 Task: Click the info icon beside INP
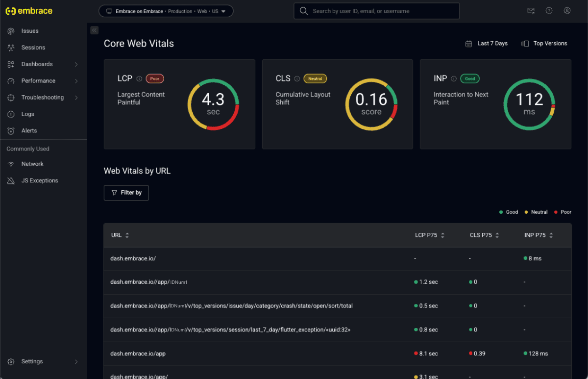454,78
